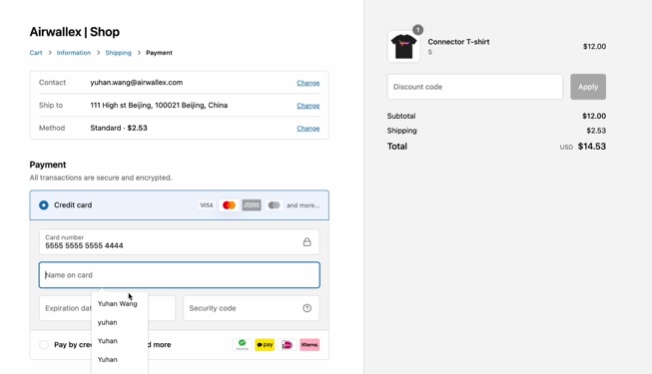This screenshot has height=374, width=652.
Task: Click the pink Klarna icon
Action: point(310,344)
